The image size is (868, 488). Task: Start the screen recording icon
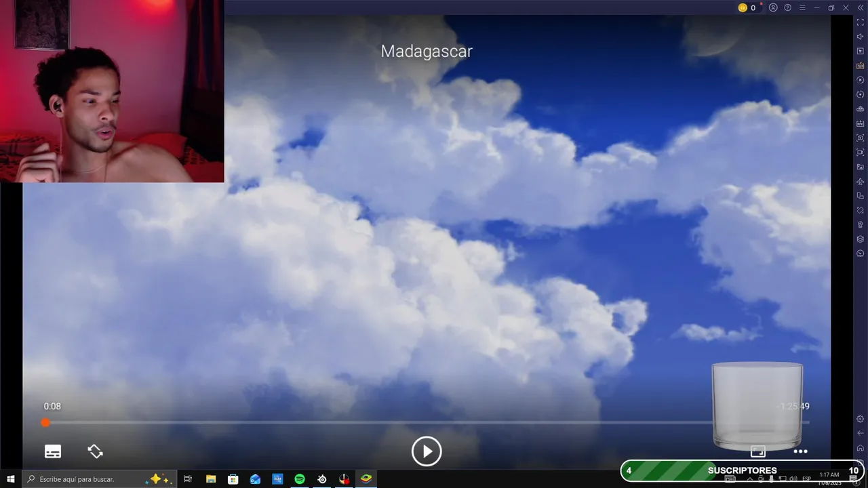(x=861, y=152)
